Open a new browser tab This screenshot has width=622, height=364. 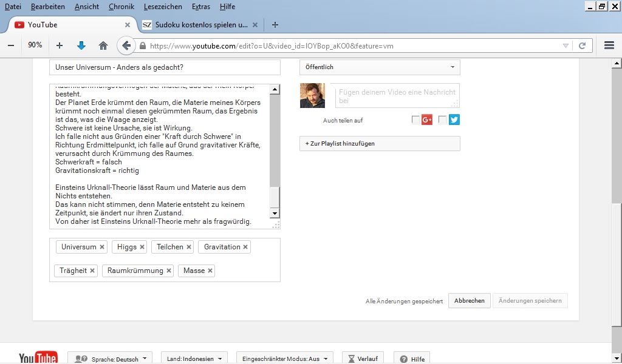(x=275, y=25)
